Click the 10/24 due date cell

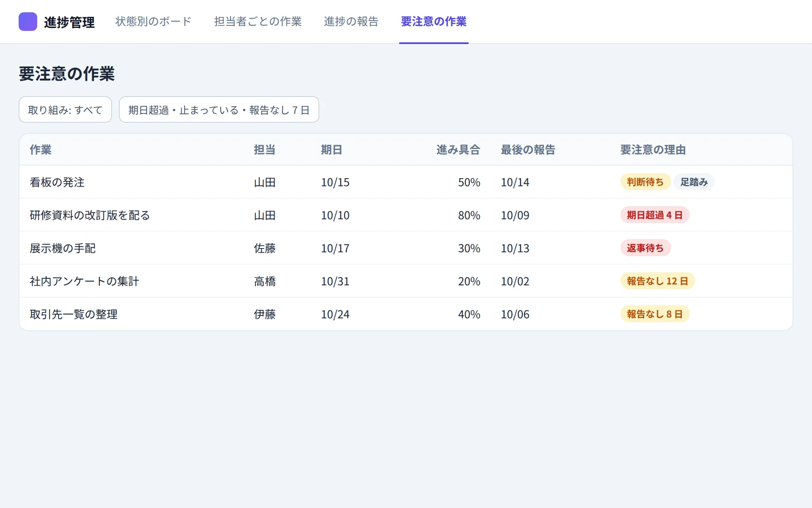point(335,315)
